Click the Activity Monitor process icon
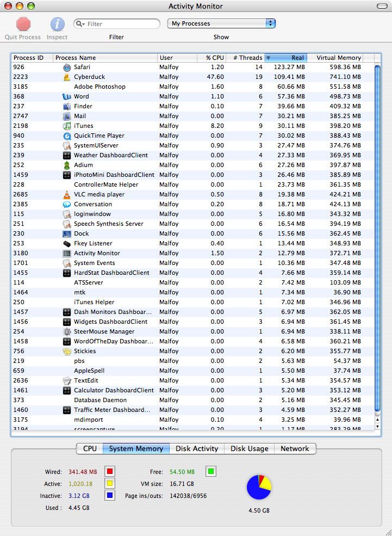Image resolution: width=392 pixels, height=536 pixels. [x=67, y=253]
